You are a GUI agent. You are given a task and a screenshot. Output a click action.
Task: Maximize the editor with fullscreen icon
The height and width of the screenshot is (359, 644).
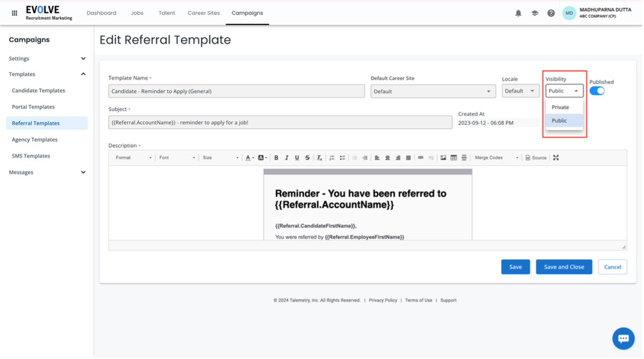[556, 157]
